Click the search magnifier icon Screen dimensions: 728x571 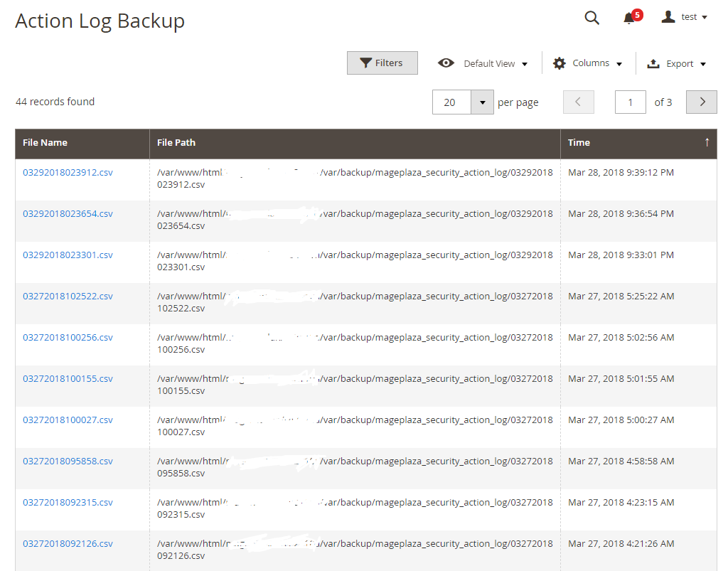pyautogui.click(x=591, y=18)
